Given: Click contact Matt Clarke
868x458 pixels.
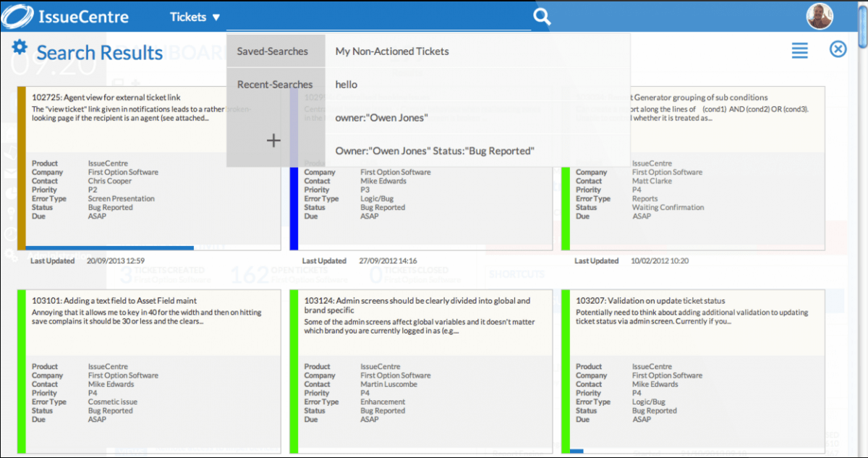Looking at the screenshot, I should coord(653,181).
